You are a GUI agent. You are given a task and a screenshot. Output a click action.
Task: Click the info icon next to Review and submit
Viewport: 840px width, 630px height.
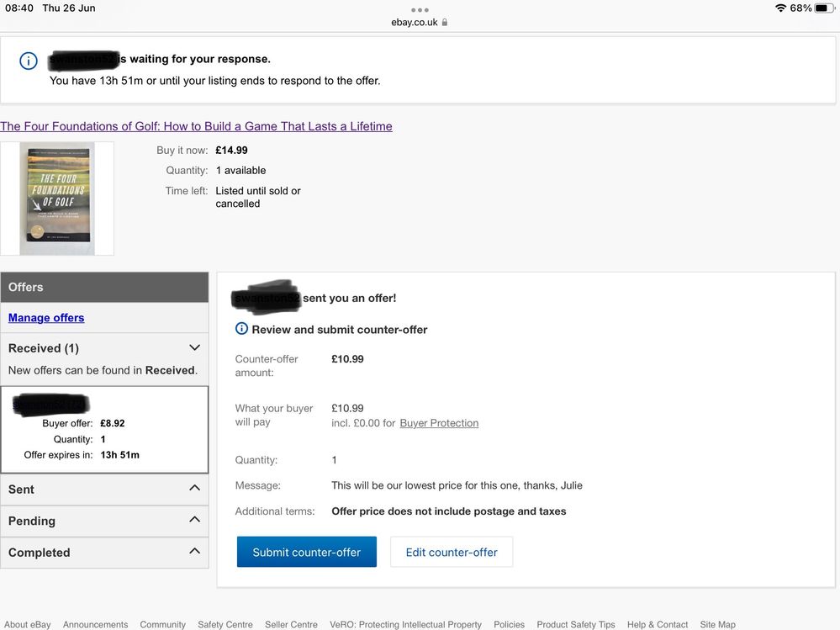(x=241, y=329)
